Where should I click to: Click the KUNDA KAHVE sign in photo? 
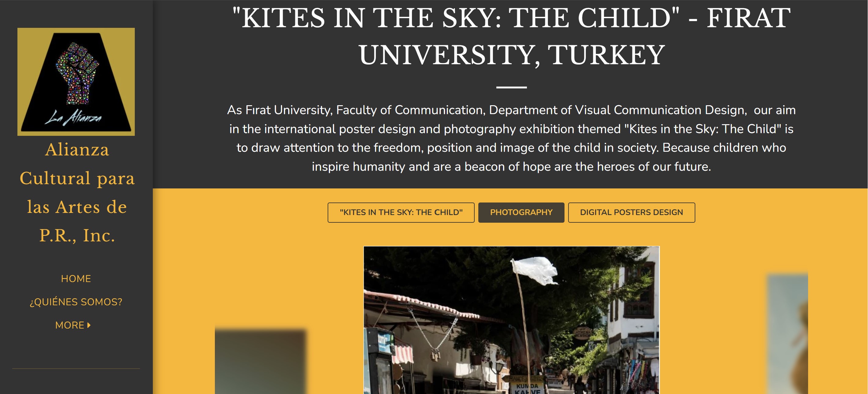coord(528,388)
